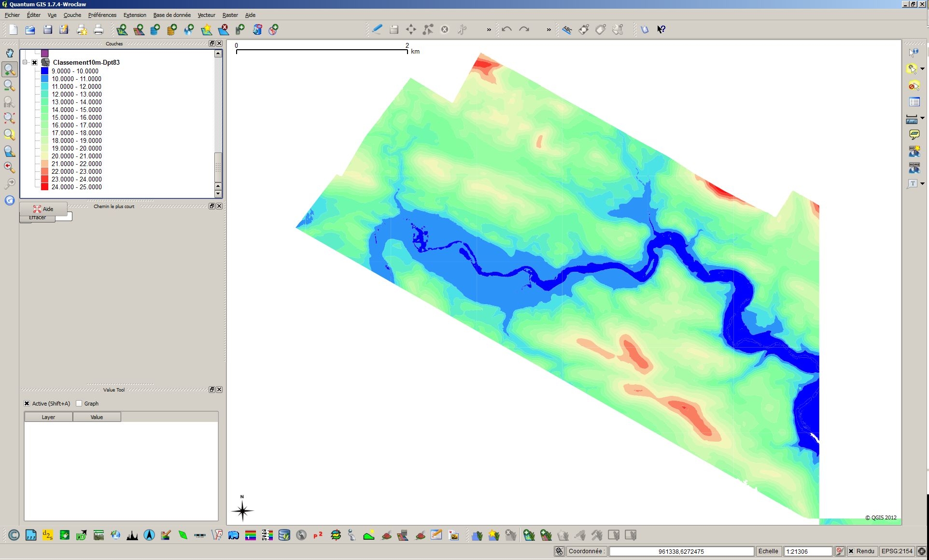Open the attribute table icon

915,102
